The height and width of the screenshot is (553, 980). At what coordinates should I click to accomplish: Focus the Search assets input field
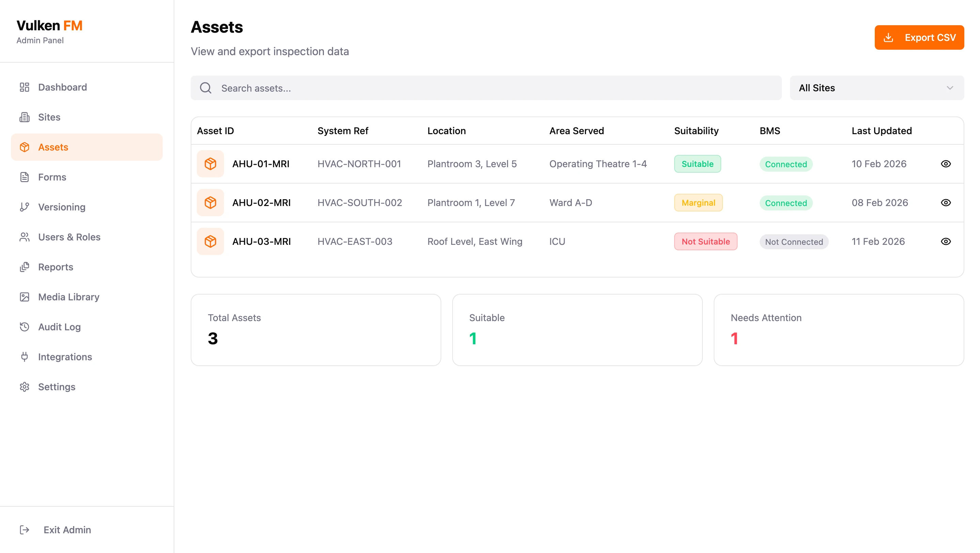[494, 88]
